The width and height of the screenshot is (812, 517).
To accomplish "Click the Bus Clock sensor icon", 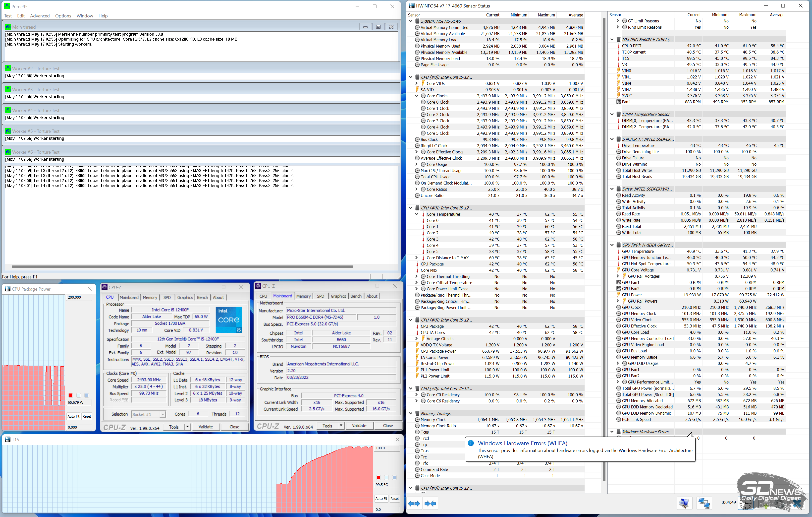I will pyautogui.click(x=417, y=139).
